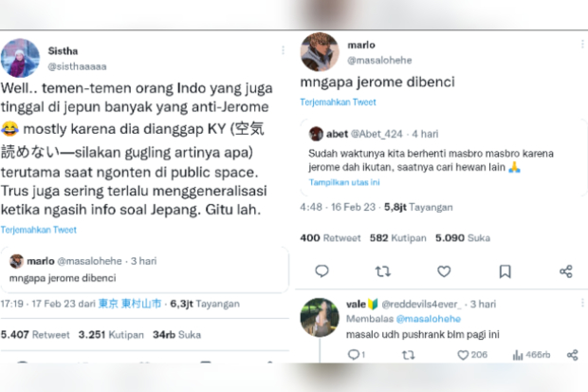Open the more options menu on vale's reply

pos(582,303)
